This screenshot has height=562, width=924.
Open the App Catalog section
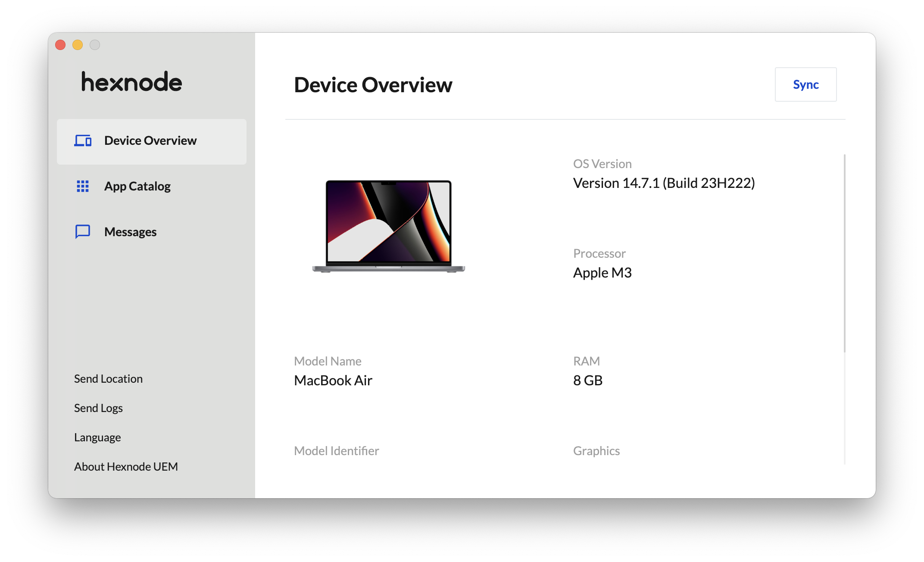(x=152, y=187)
